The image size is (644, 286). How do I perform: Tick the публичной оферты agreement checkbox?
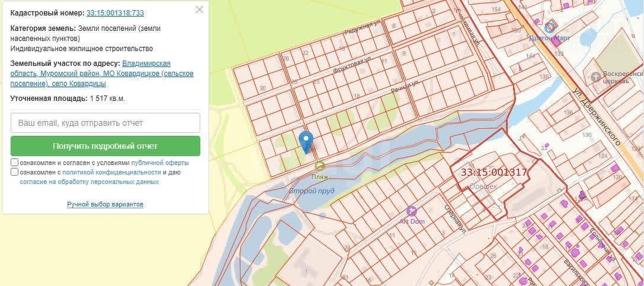pos(14,163)
